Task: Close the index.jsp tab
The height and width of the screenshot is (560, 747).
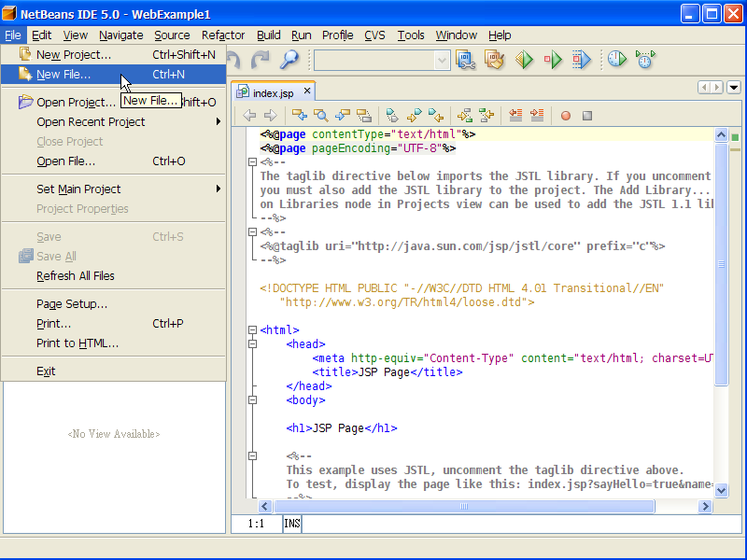Action: pyautogui.click(x=307, y=91)
